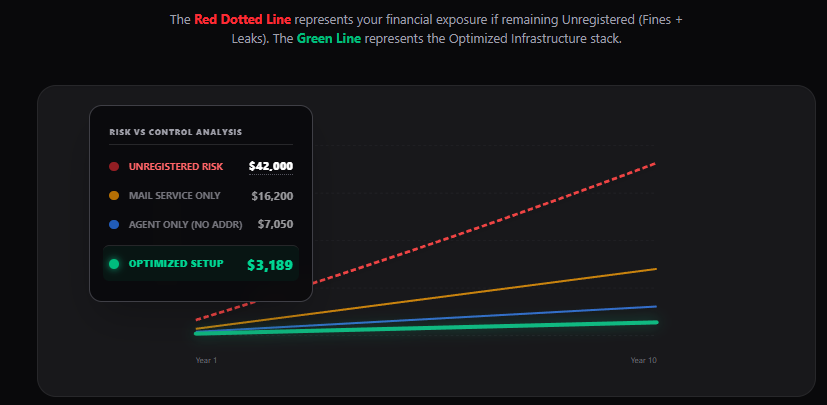Screen dimensions: 827x405
Task: Click the $3,189 optimized setup value
Action: pos(270,265)
